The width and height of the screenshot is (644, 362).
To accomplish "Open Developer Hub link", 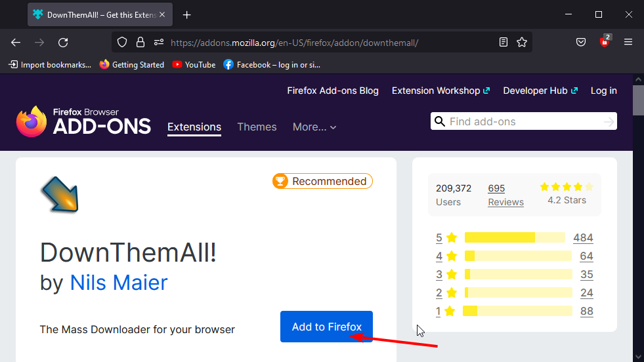I will (540, 90).
